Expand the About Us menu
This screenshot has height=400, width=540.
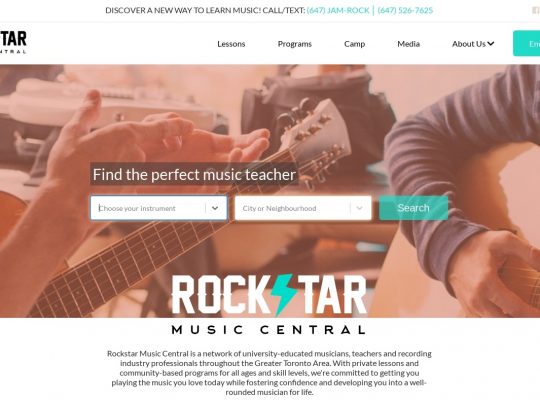pyautogui.click(x=473, y=44)
